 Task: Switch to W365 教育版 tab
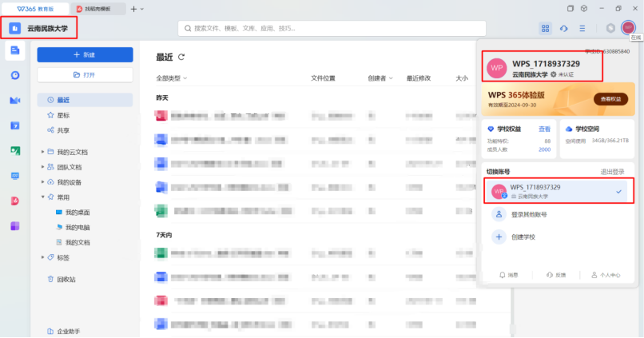tap(35, 9)
